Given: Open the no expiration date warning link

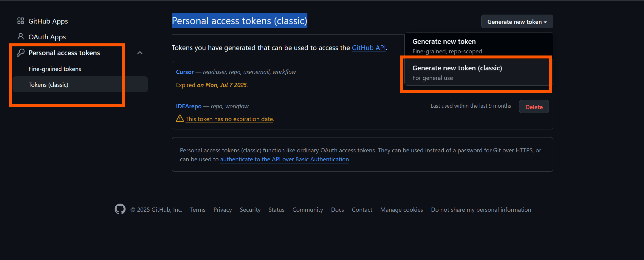Looking at the screenshot, I should [x=229, y=119].
